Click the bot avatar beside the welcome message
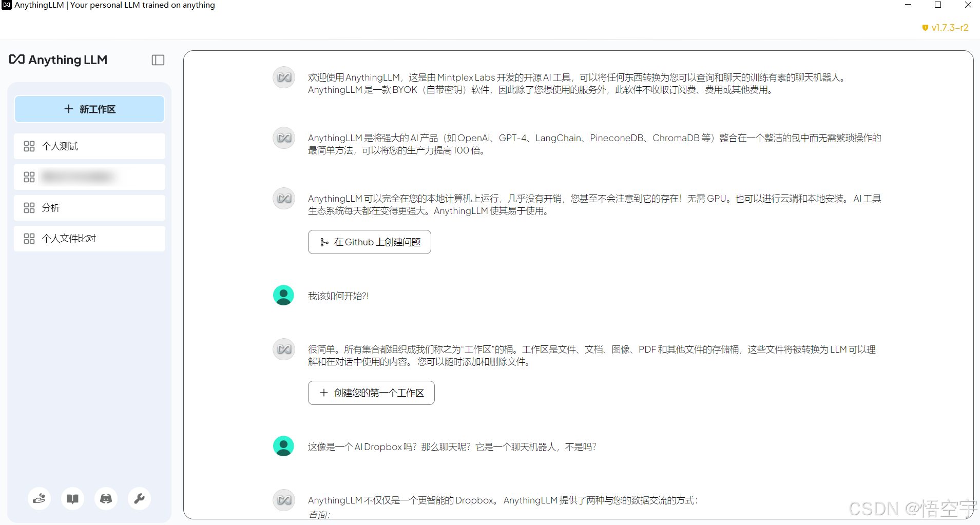 [x=283, y=77]
